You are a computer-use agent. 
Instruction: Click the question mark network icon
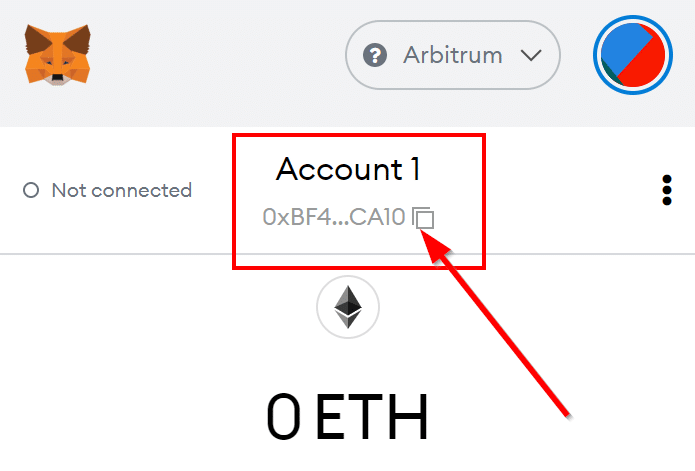(375, 55)
